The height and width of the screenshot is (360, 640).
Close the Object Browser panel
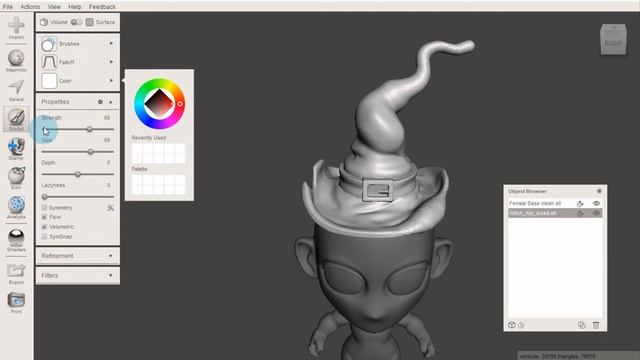pos(599,191)
